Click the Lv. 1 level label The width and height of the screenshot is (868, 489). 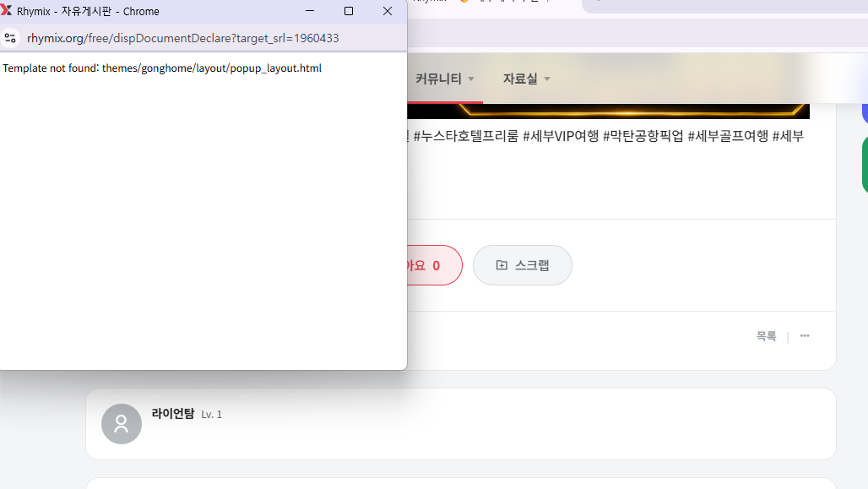(x=211, y=415)
